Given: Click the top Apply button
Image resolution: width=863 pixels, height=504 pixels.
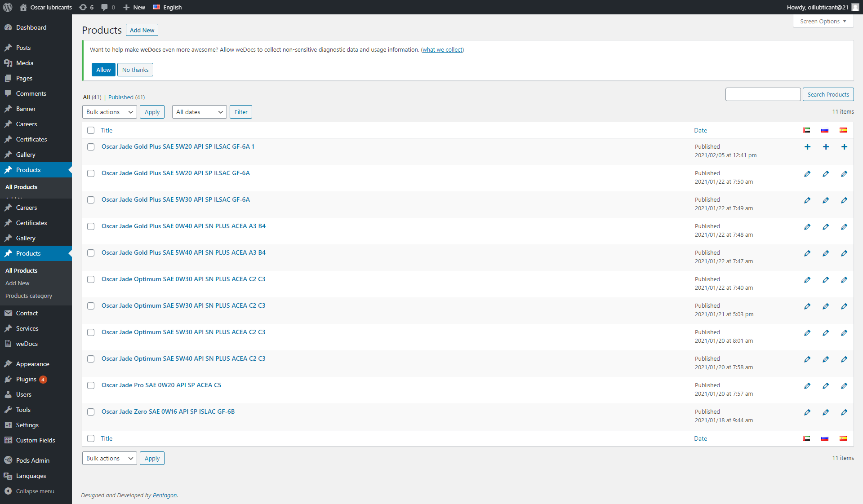Looking at the screenshot, I should click(152, 112).
